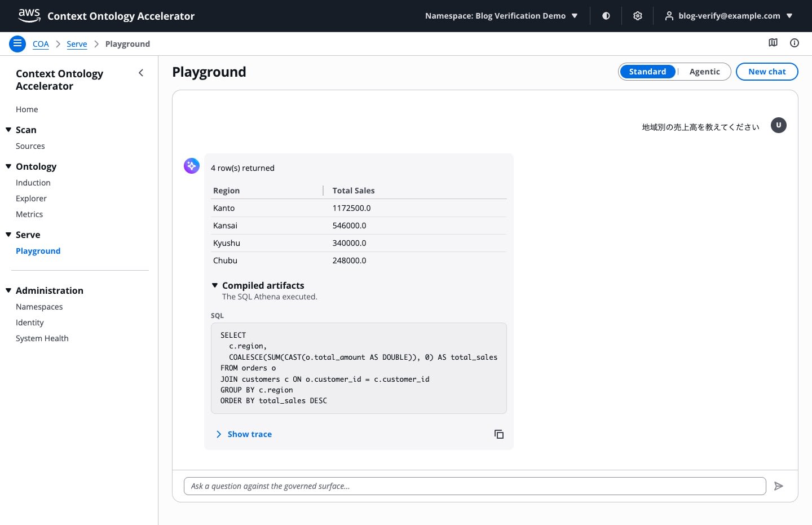Click the Playground page heading
This screenshot has width=812, height=525.
[x=209, y=72]
